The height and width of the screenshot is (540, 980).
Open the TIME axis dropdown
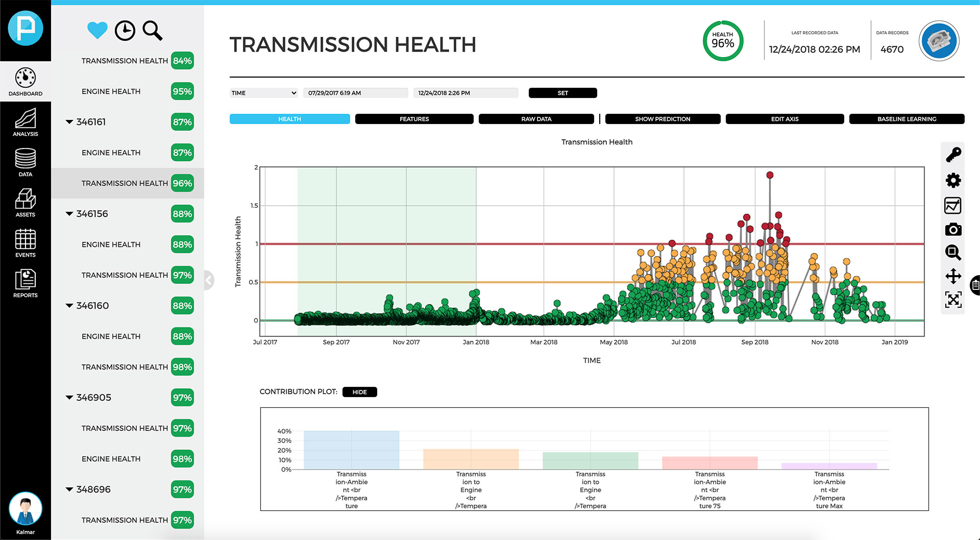pos(263,93)
